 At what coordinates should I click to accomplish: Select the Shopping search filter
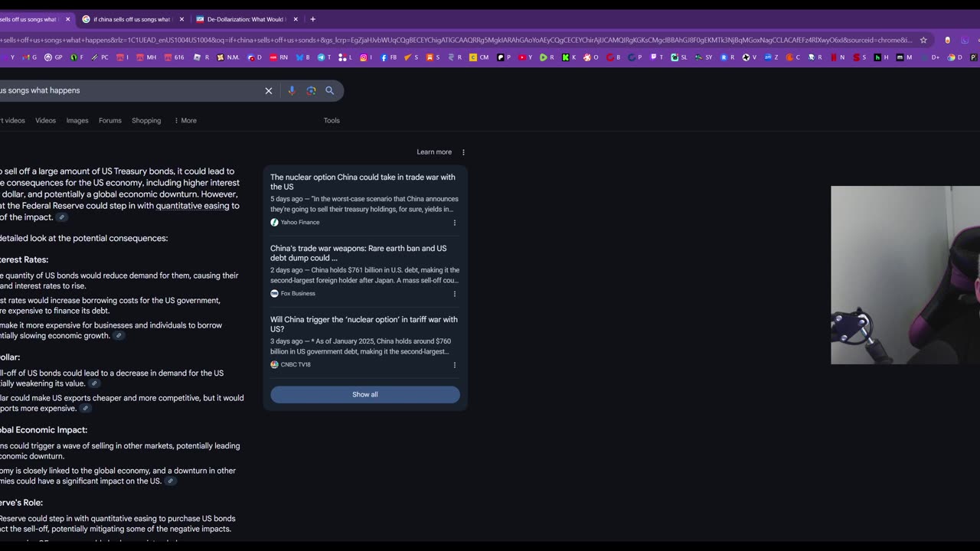tap(146, 120)
